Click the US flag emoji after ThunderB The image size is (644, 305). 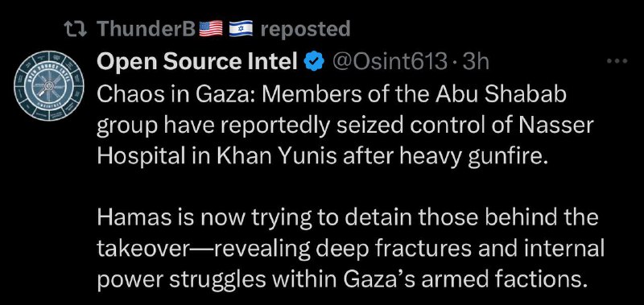point(211,29)
